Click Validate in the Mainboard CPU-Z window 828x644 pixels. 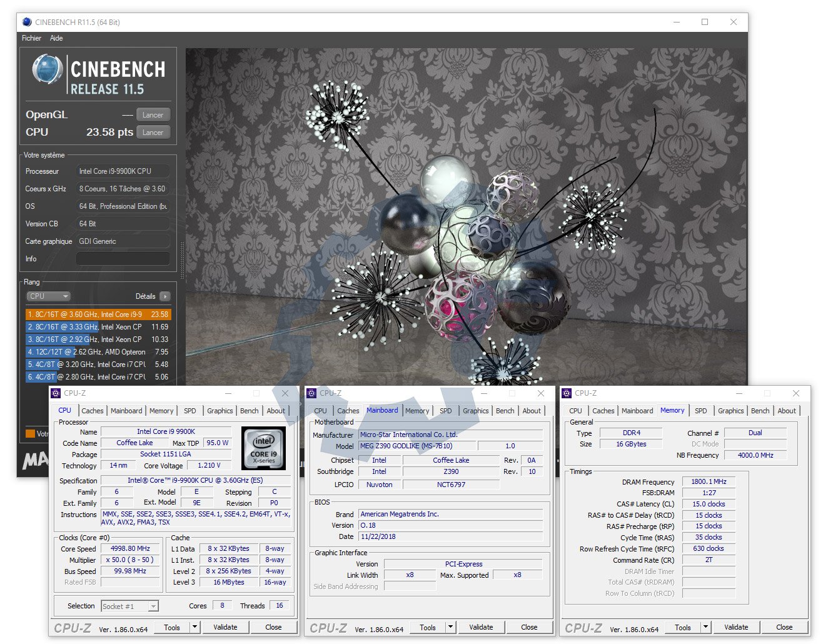coord(481,627)
